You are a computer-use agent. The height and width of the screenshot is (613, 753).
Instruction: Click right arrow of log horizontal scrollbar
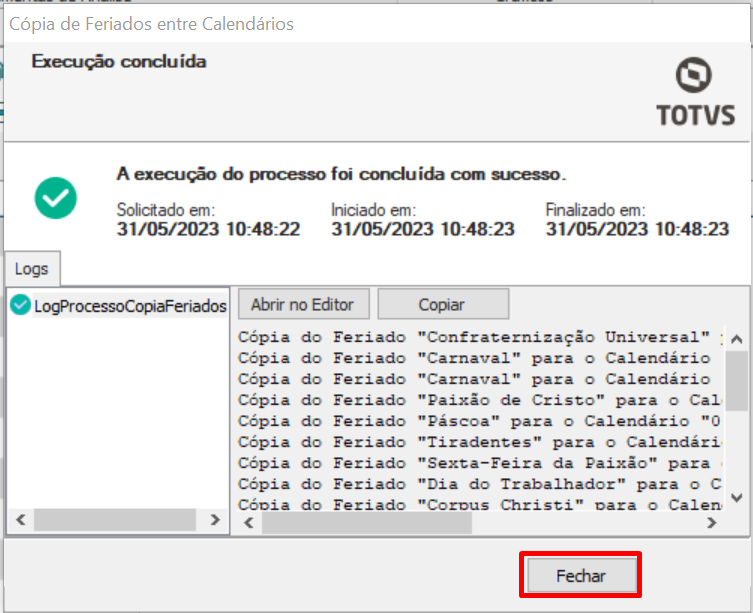tap(711, 521)
